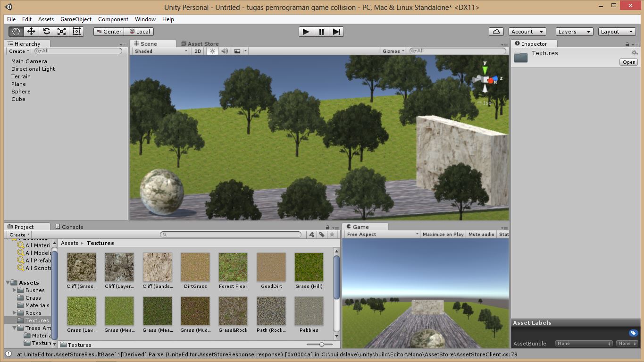Click the Hierarchy search field
Image resolution: width=644 pixels, height=362 pixels.
pos(79,51)
